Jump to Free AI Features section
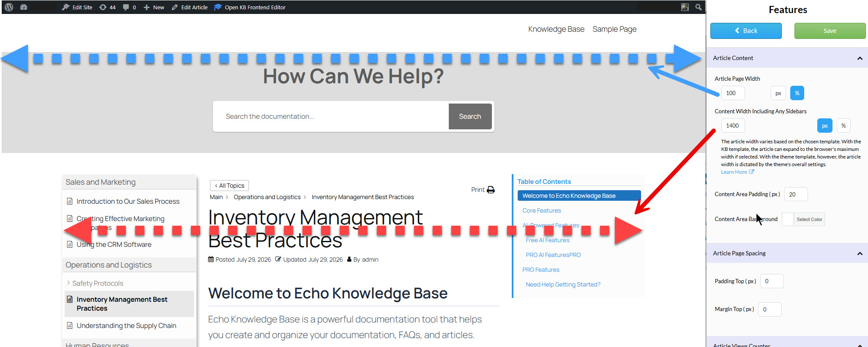This screenshot has width=868, height=347. point(548,240)
